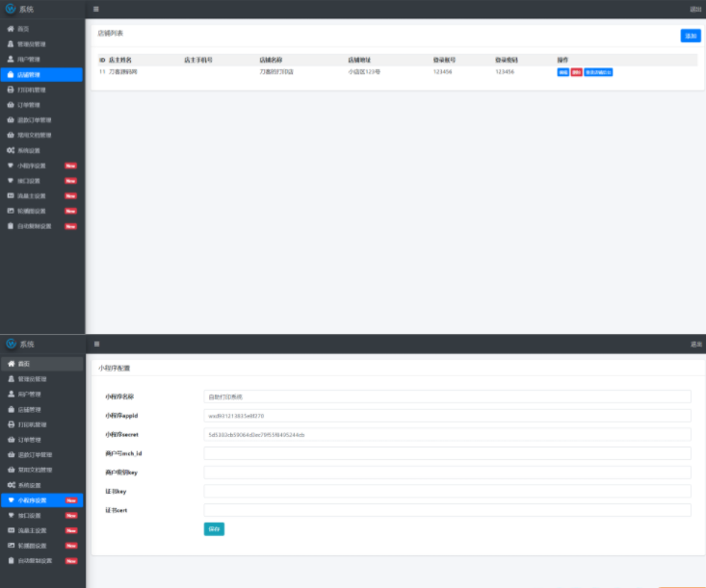Viewport: 706px width, 588px height.
Task: Click '刀客源码网' owner name cell
Action: [x=123, y=71]
